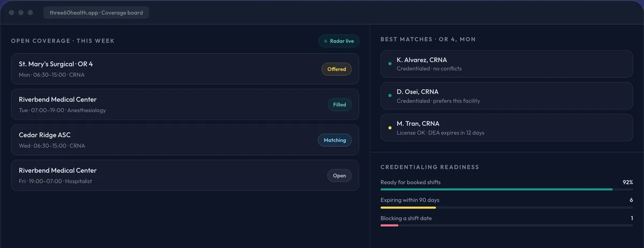Screen dimensions: 644x248
Task: Select the Riverbend Medical Center Hospitalist shift title
Action: 58,170
